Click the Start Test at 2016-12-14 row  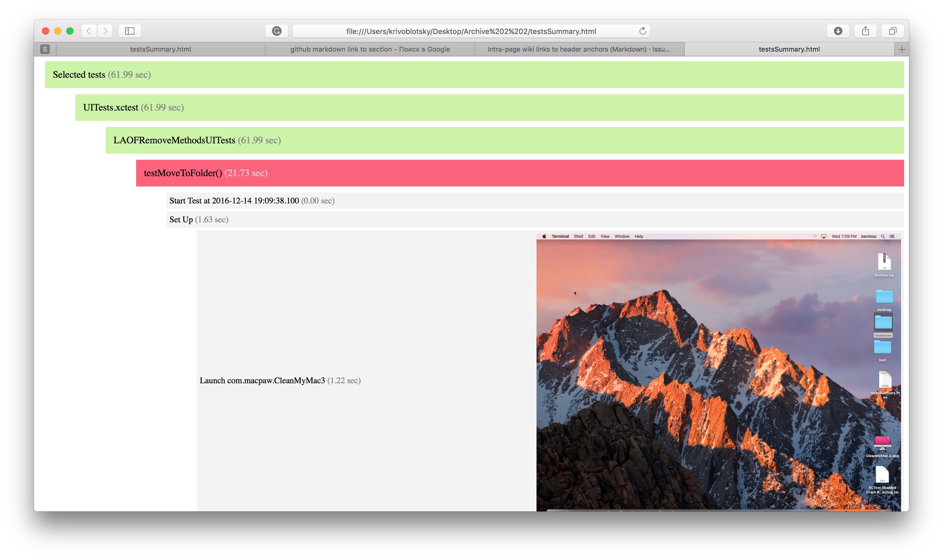[x=535, y=201]
